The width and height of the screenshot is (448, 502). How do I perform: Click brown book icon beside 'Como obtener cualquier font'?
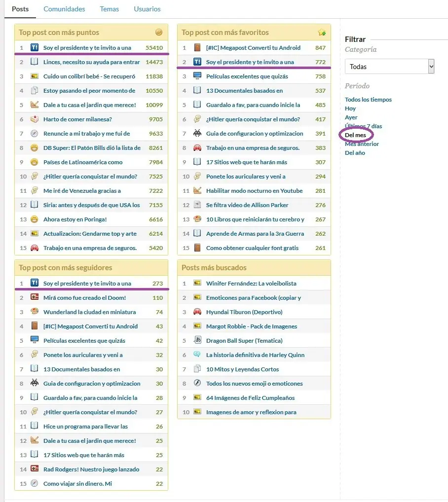197,248
